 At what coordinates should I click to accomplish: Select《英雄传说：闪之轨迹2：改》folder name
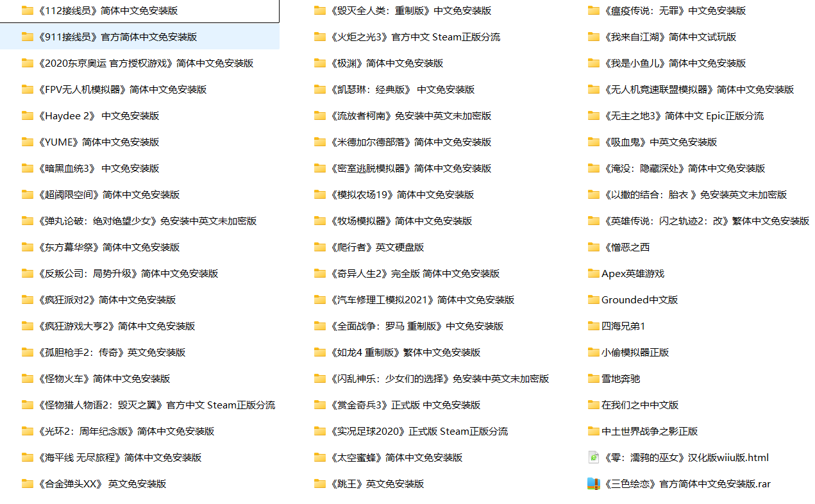(x=707, y=221)
